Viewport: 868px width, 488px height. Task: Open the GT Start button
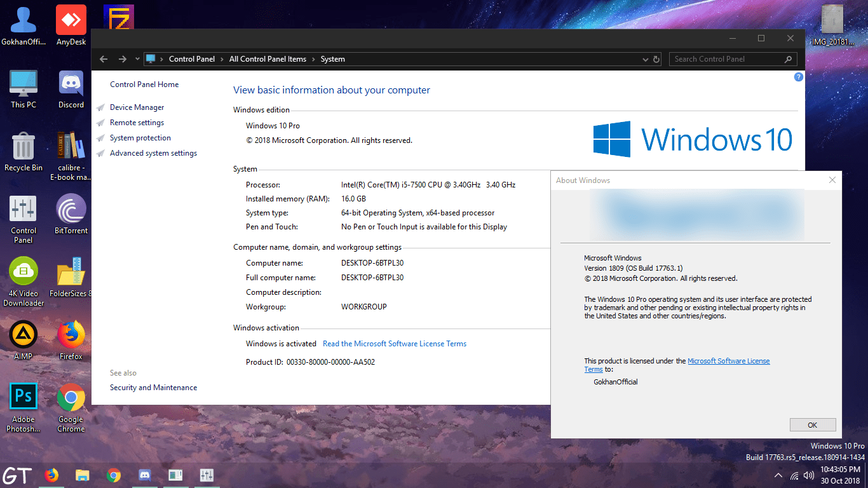(17, 475)
